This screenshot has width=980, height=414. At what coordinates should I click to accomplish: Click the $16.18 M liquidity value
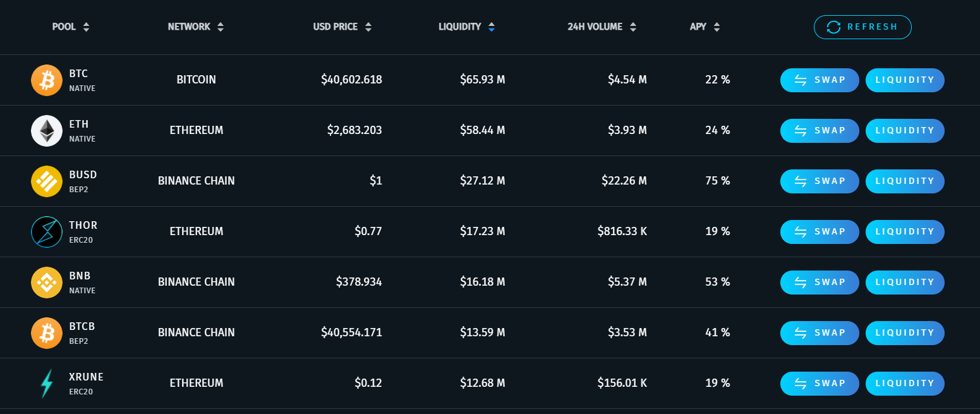click(483, 283)
